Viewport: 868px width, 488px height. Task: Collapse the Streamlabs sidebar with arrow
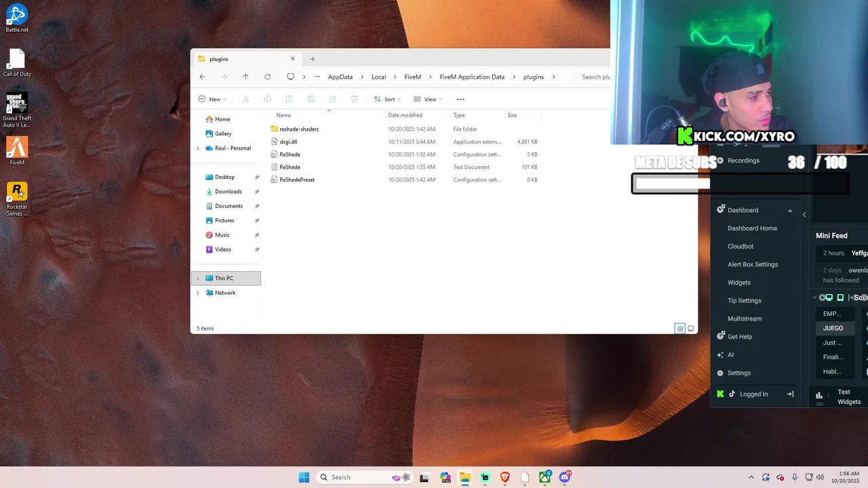click(804, 214)
